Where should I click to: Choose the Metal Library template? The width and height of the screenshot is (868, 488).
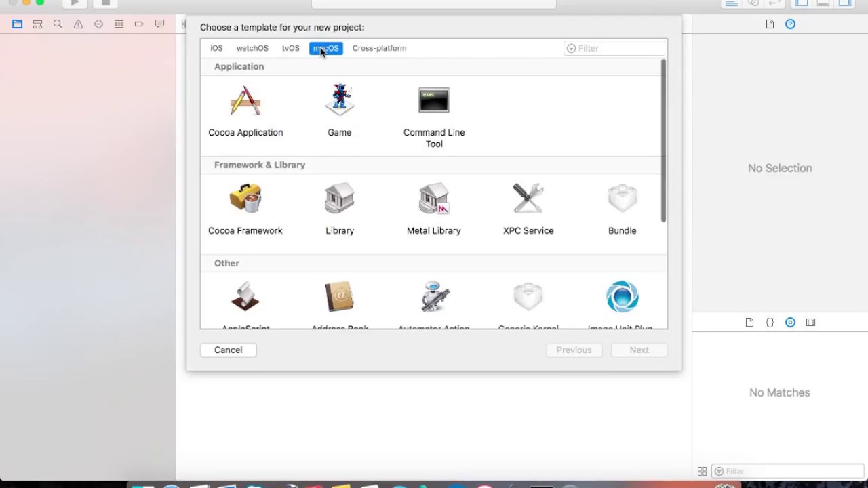434,210
